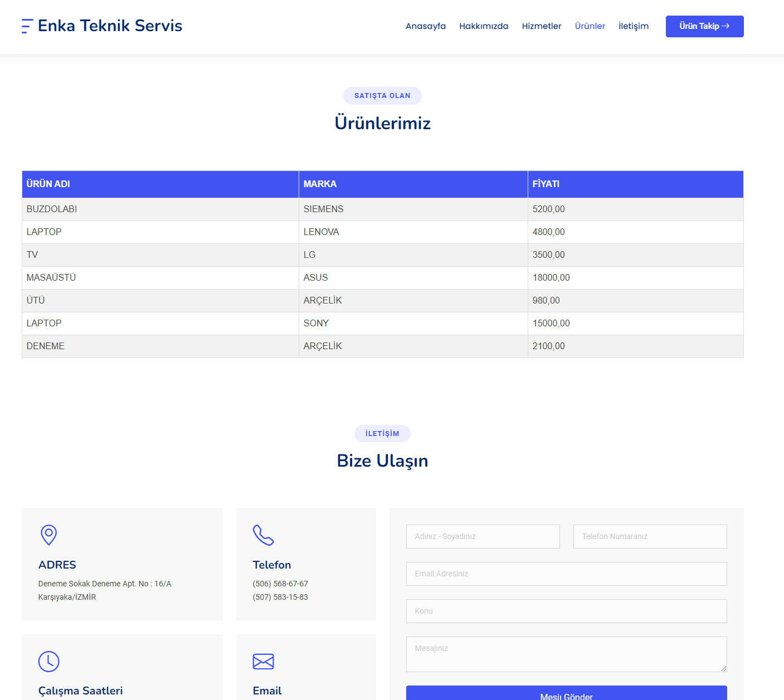This screenshot has width=784, height=700.
Task: Click the ÜRÜN ADI column header
Action: (48, 184)
